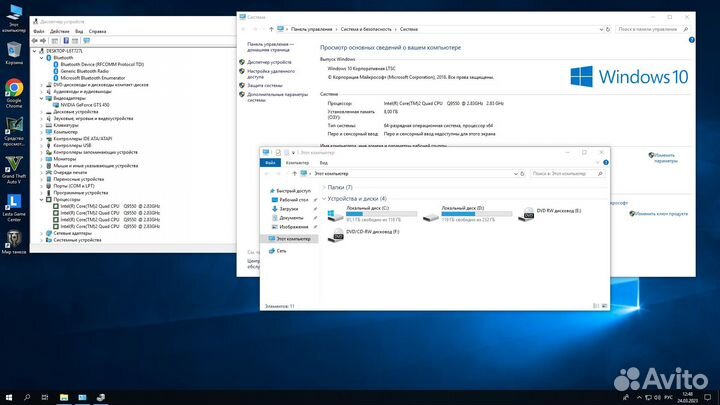The height and width of the screenshot is (405, 720).
Task: Select DVD RW дисковод (E:) icon
Action: click(526, 214)
